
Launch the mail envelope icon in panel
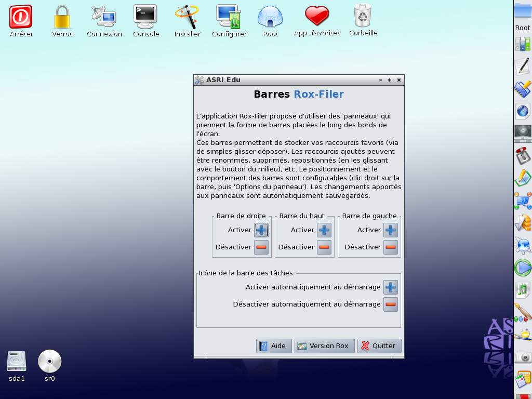pos(523,223)
